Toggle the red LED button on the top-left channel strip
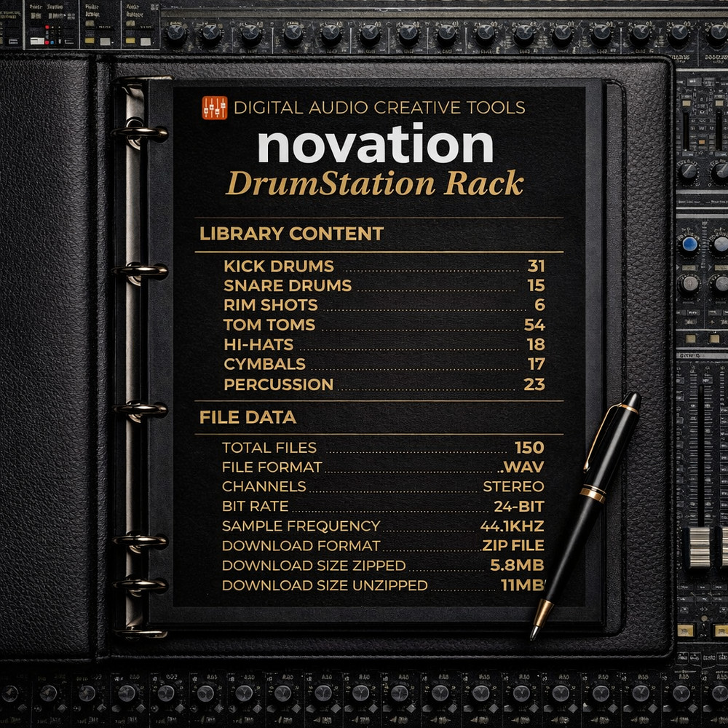The image size is (728, 728). click(x=47, y=27)
